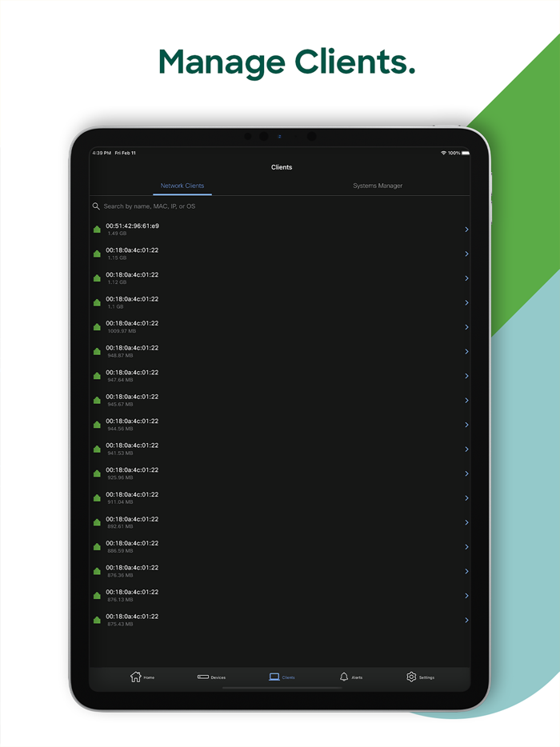Viewport: 560px width, 747px height.
Task: Click the green status icon beside 945.67 MB
Action: (97, 400)
